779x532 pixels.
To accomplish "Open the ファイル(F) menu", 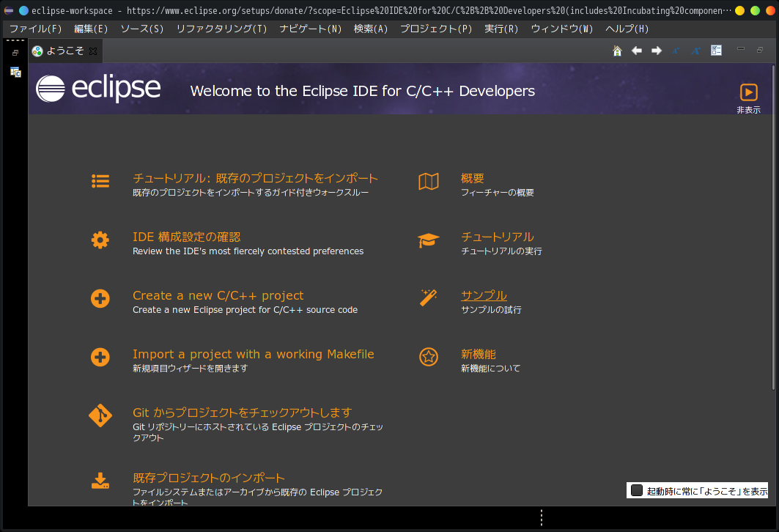I will pos(36,29).
